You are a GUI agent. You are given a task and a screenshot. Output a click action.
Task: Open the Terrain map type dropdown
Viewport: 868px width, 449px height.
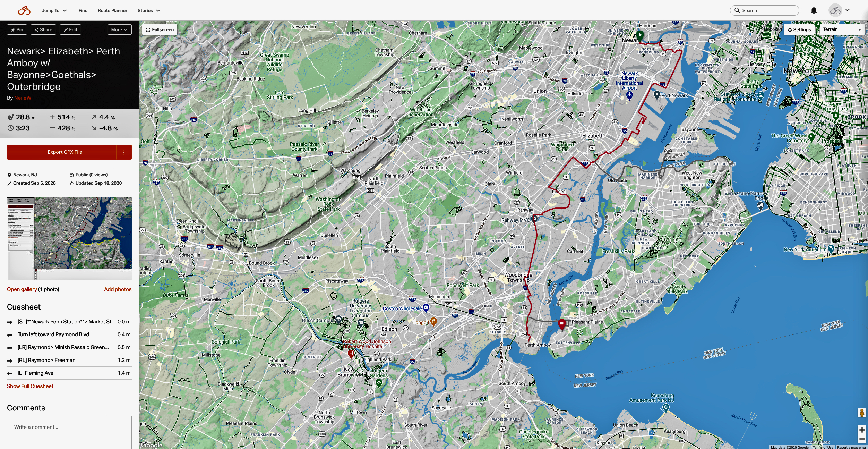[842, 29]
